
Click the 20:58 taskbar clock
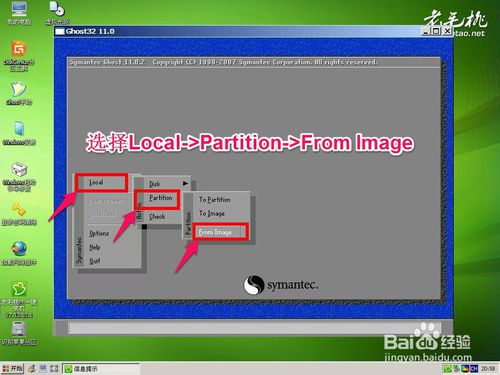(x=488, y=369)
